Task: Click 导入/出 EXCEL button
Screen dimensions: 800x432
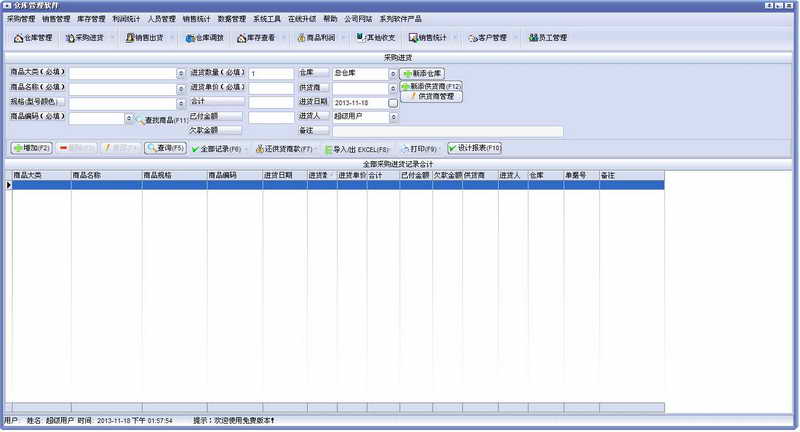Action: (x=357, y=149)
